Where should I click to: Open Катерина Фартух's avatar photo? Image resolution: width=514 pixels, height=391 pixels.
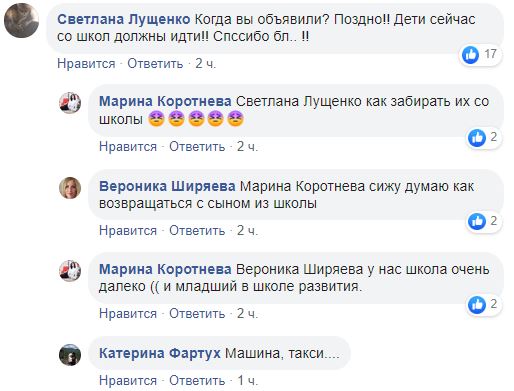(70, 355)
